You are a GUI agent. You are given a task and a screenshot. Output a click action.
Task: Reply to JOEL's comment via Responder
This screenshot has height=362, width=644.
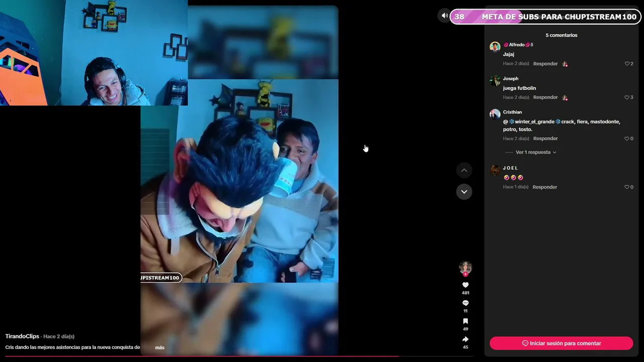click(x=545, y=187)
